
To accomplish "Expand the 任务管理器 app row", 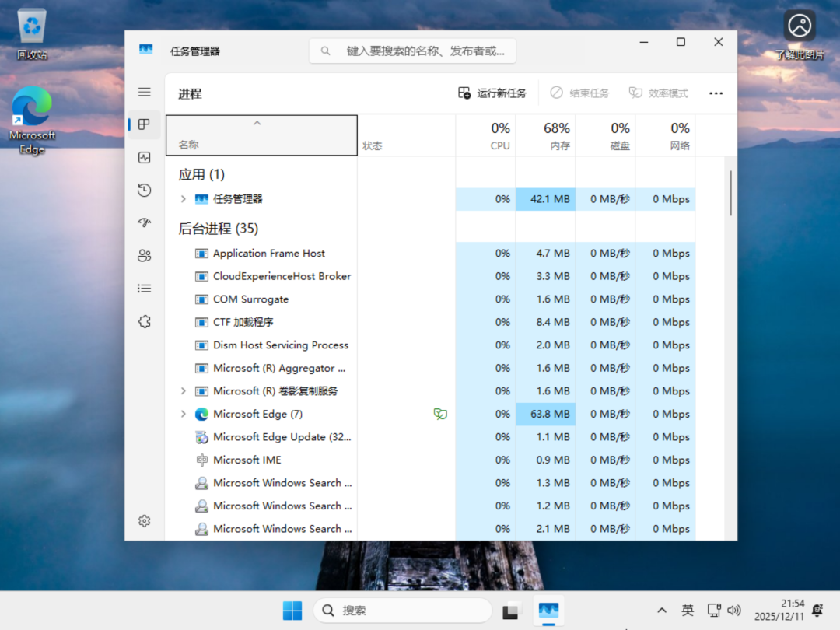I will [184, 199].
